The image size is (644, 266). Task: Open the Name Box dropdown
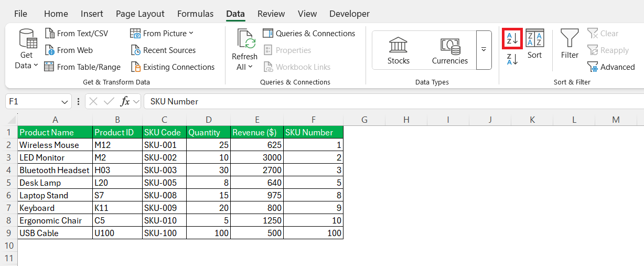pos(65,102)
